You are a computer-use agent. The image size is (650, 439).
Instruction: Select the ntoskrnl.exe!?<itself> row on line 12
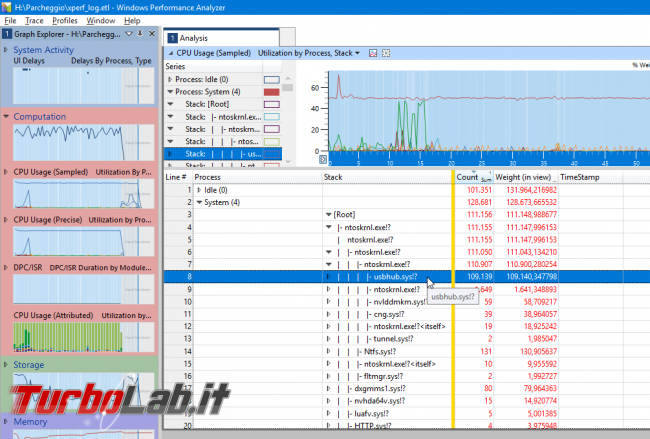tap(407, 326)
